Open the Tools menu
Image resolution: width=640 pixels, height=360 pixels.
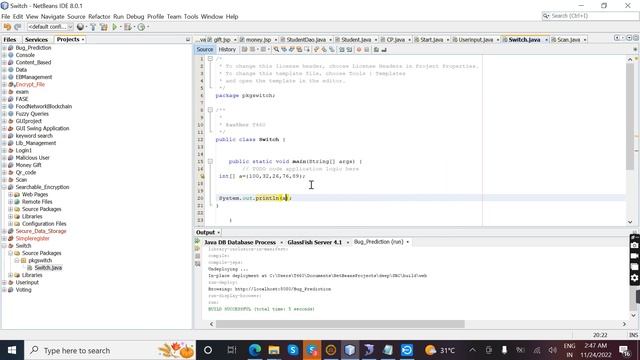click(191, 17)
